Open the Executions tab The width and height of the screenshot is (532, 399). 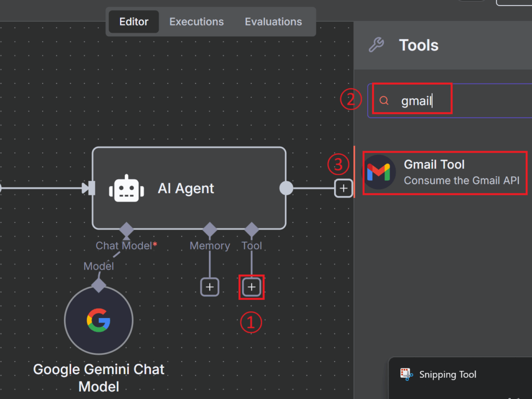[x=196, y=22]
